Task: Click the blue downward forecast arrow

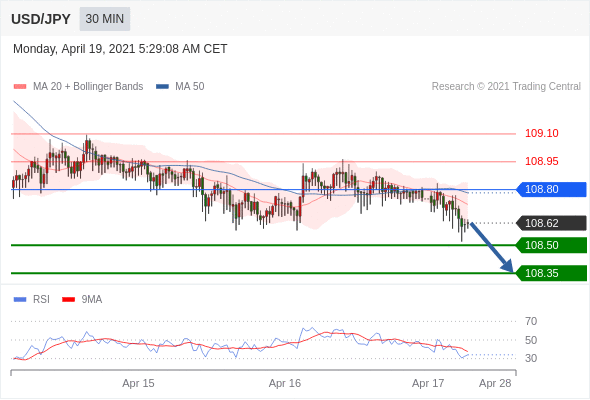Action: (x=491, y=247)
